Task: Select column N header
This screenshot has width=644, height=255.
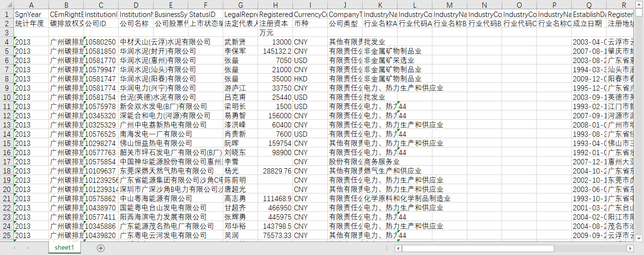Action: 485,4
